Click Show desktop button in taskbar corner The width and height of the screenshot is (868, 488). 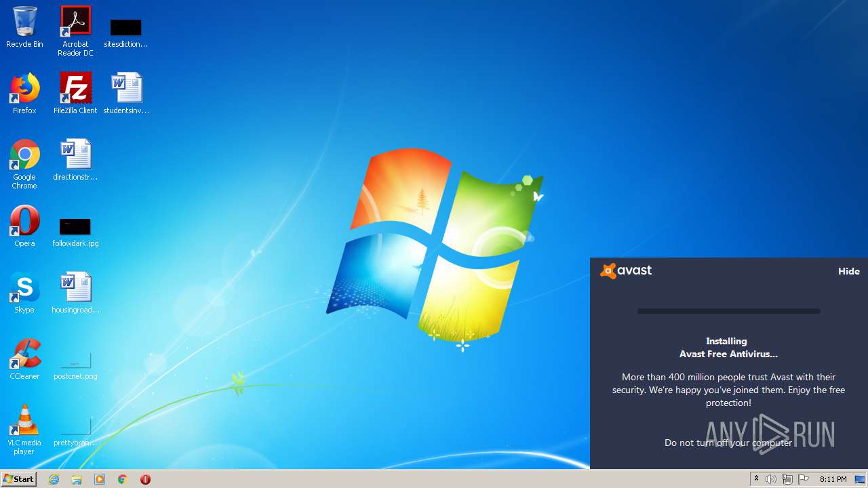[861, 479]
